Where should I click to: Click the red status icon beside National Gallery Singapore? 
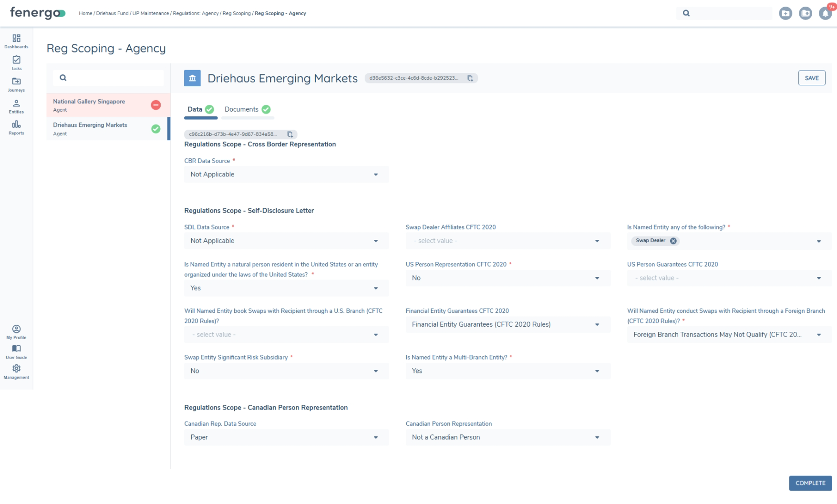point(155,105)
